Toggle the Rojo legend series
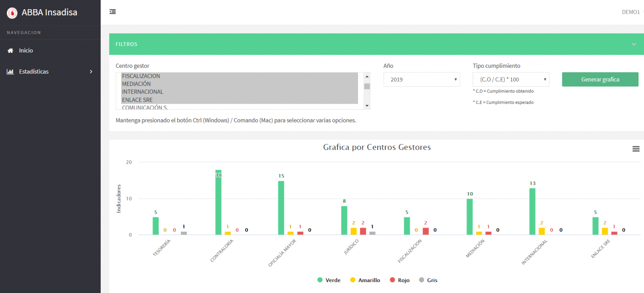The image size is (644, 293). pyautogui.click(x=400, y=280)
